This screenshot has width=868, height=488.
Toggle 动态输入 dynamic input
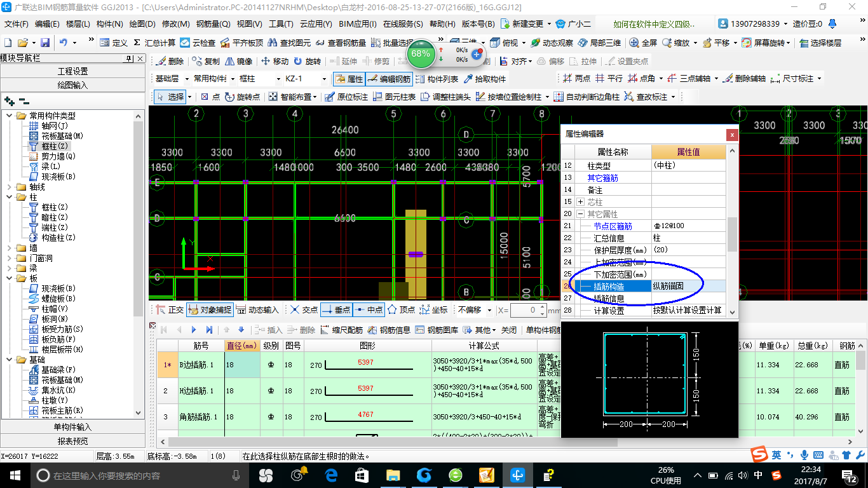coord(257,310)
